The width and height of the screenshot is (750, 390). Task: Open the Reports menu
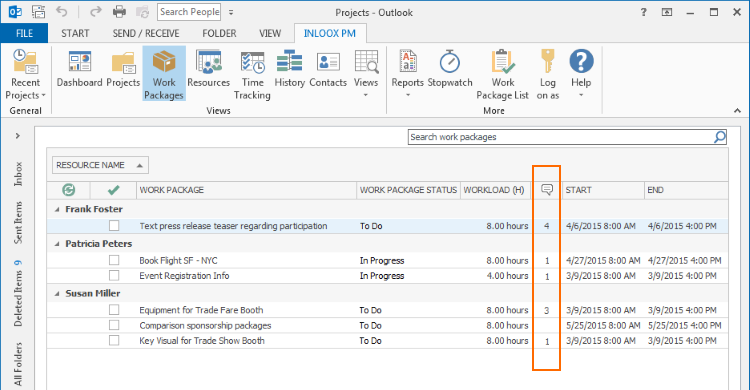(x=408, y=74)
